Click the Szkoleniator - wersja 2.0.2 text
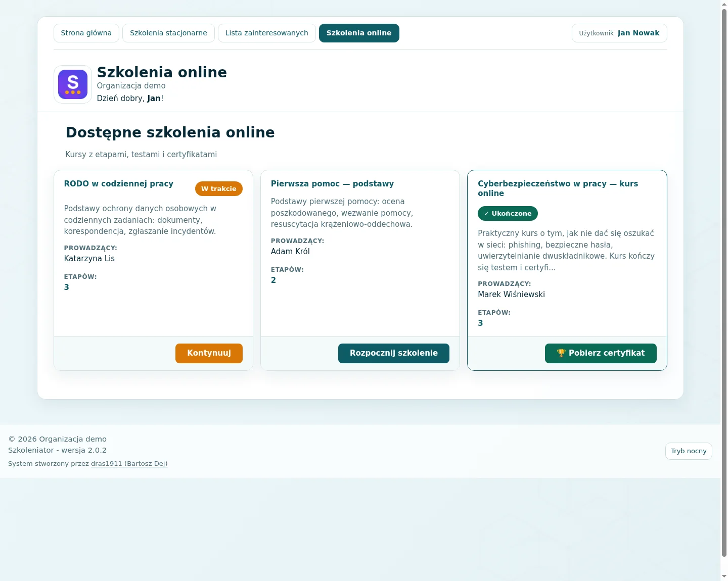 [x=57, y=450]
